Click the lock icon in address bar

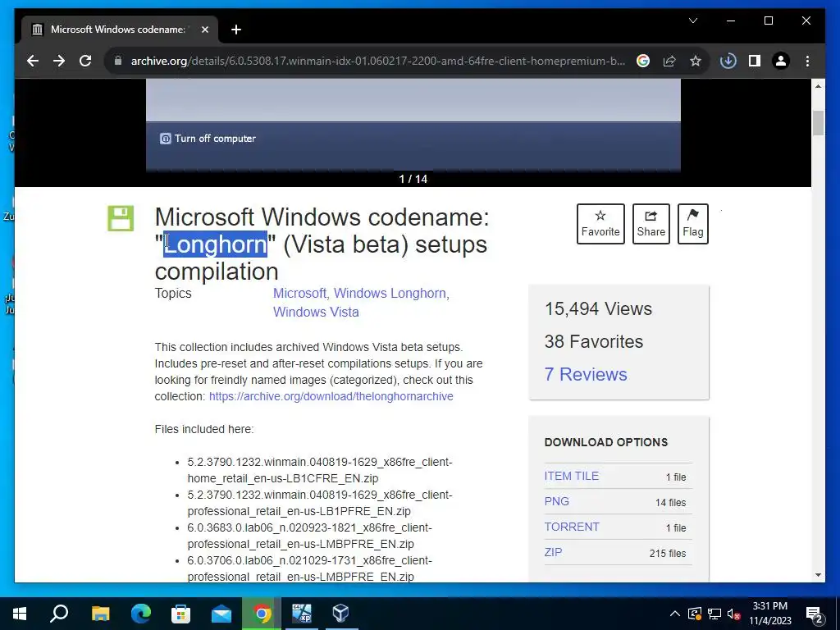(118, 61)
